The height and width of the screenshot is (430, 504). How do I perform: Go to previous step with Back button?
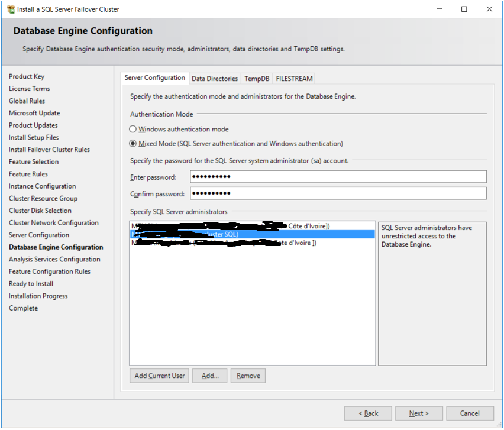(368, 414)
